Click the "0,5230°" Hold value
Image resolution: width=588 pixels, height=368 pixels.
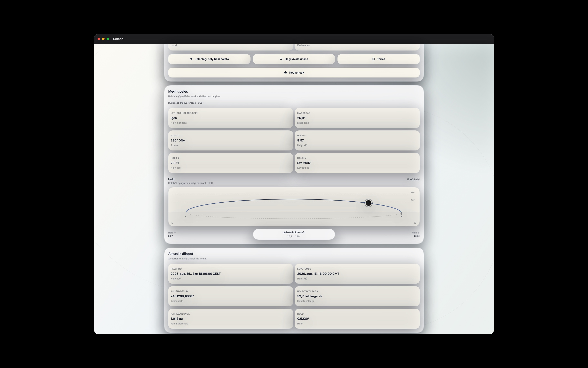[x=303, y=319]
